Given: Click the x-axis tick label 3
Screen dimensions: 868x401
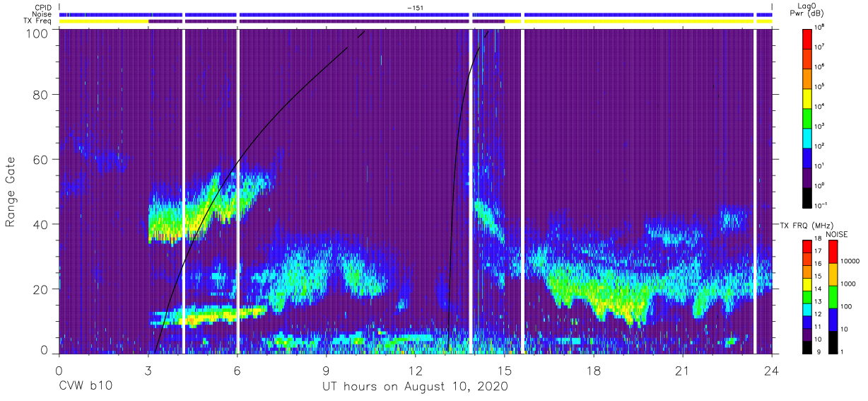Looking at the screenshot, I should (148, 370).
